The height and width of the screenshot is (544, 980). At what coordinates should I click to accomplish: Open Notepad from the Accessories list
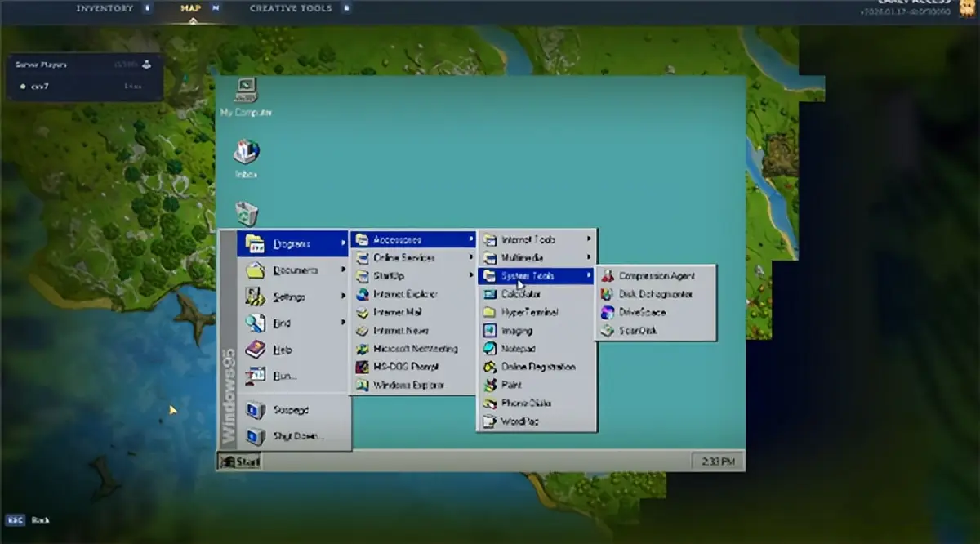point(518,349)
